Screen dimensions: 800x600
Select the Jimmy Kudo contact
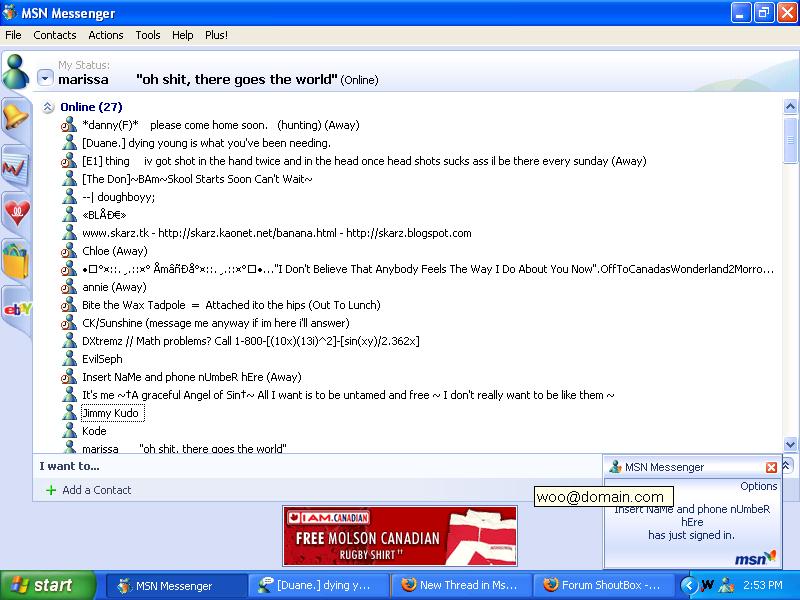[x=112, y=413]
